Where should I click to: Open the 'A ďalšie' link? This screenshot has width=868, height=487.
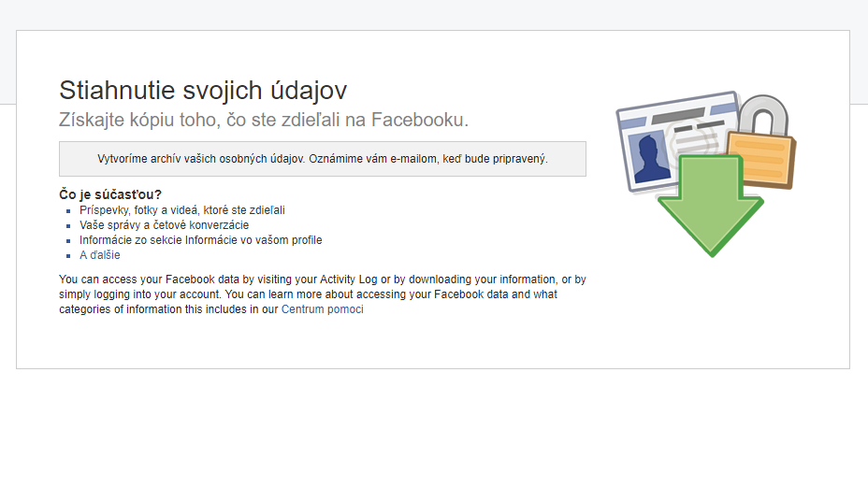(x=100, y=255)
